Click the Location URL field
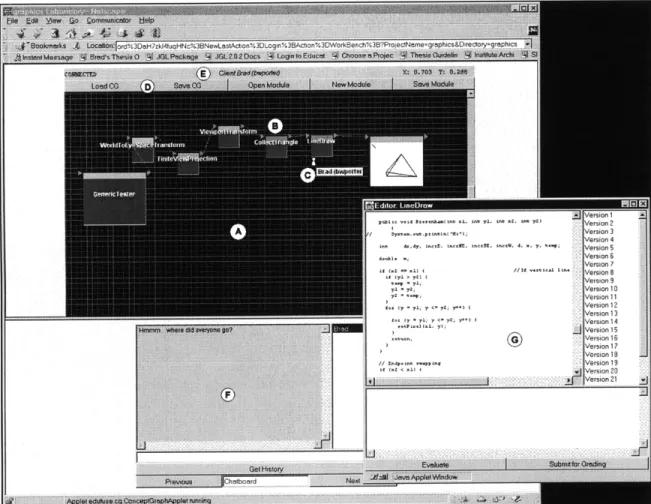The image size is (651, 504). [x=319, y=45]
